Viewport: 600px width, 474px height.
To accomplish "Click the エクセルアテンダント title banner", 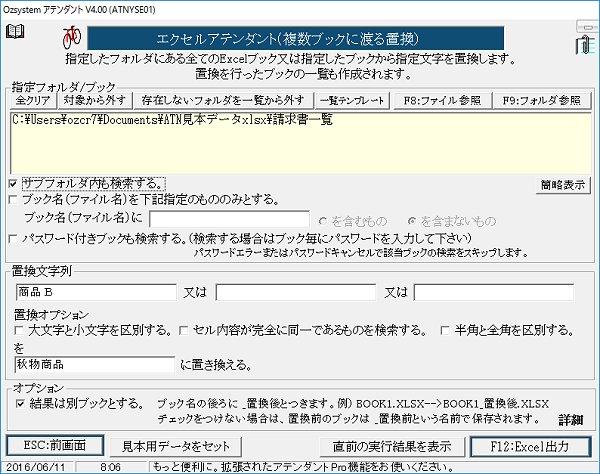I will (x=295, y=38).
